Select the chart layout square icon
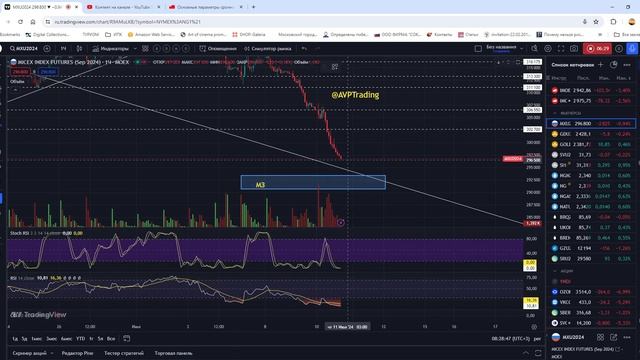This screenshot has width=640, height=360. tap(478, 49)
